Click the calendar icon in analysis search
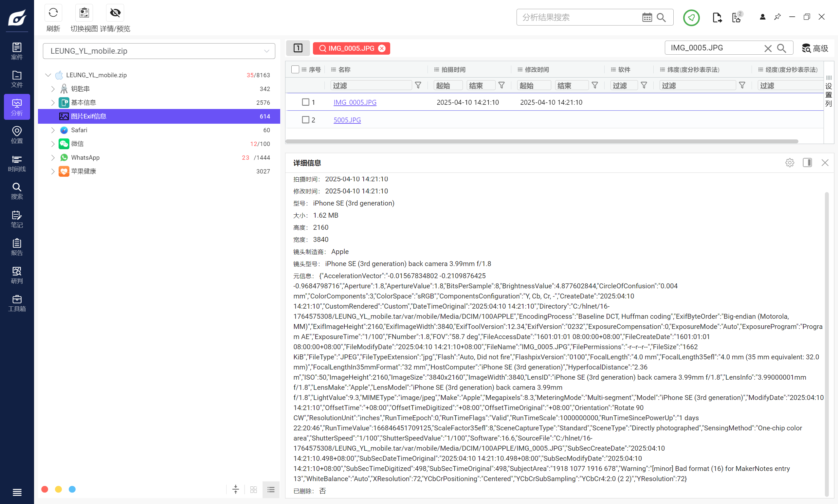The image size is (838, 504). 647,17
